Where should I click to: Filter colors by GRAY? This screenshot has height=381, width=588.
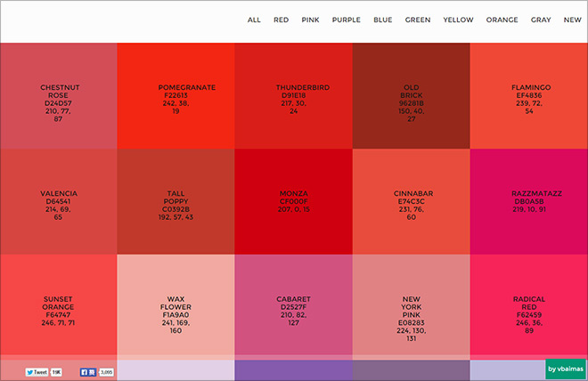tap(541, 20)
